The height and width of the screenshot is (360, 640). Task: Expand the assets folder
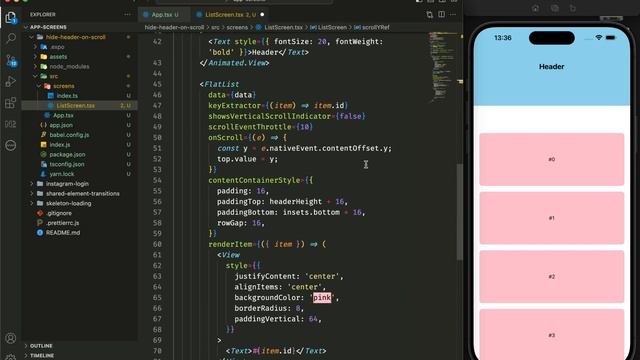tap(35, 57)
